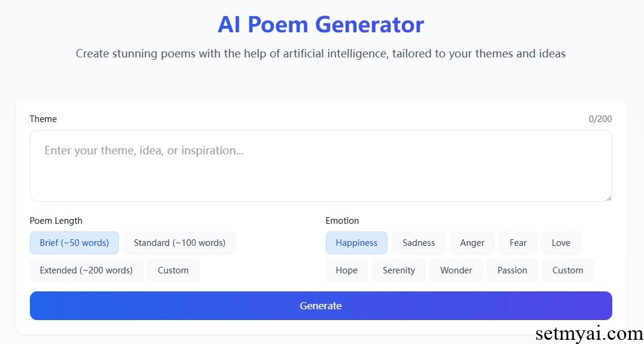Pick the Fear emotion option
The height and width of the screenshot is (344, 644).
coord(518,243)
